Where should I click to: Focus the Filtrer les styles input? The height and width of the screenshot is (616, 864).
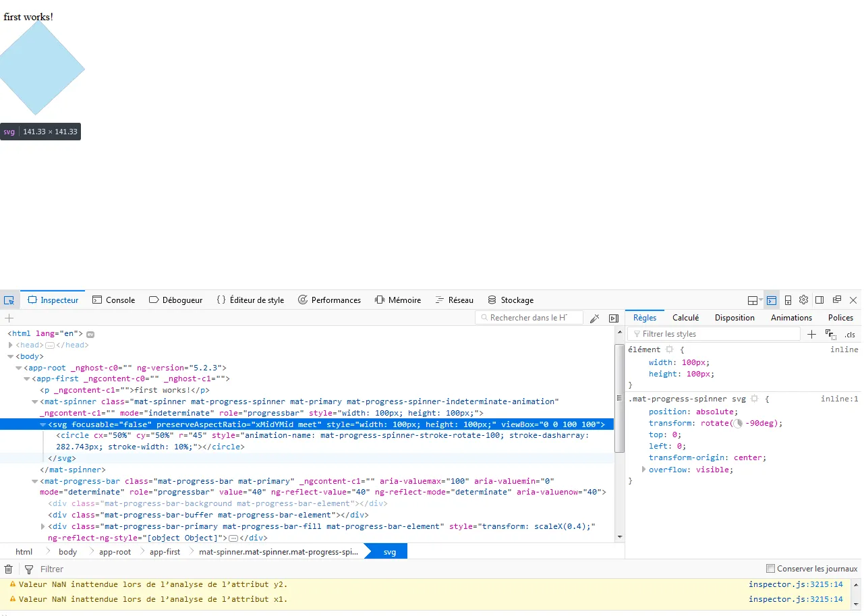[x=714, y=334]
